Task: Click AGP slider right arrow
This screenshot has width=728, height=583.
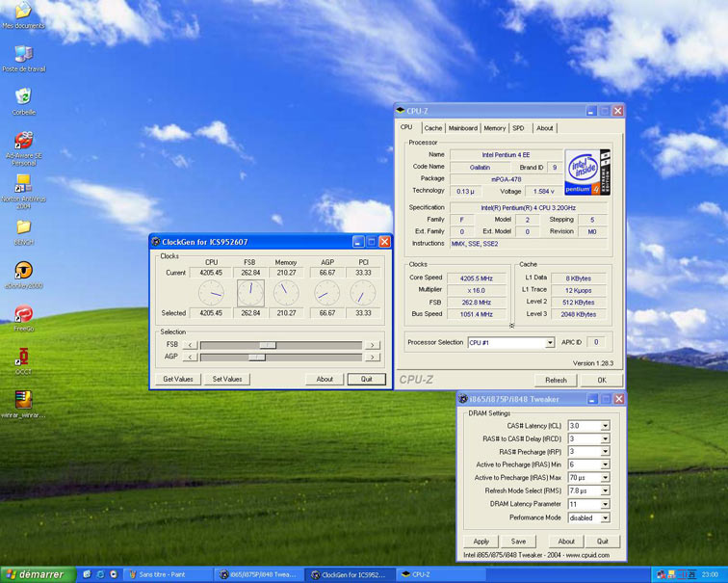Action: 372,358
